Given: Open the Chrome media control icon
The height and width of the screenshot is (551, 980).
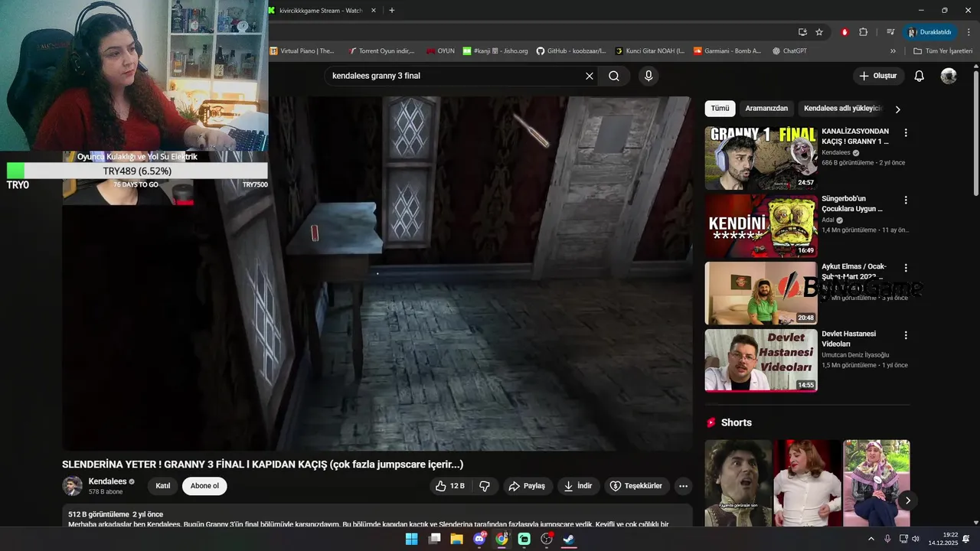Looking at the screenshot, I should [x=890, y=32].
